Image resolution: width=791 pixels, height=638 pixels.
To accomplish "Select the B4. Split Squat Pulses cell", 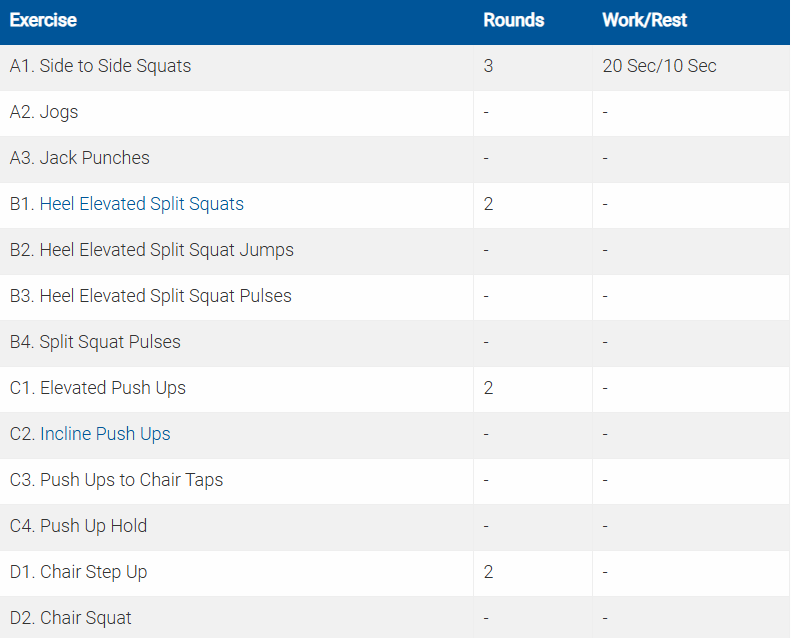I will click(95, 342).
